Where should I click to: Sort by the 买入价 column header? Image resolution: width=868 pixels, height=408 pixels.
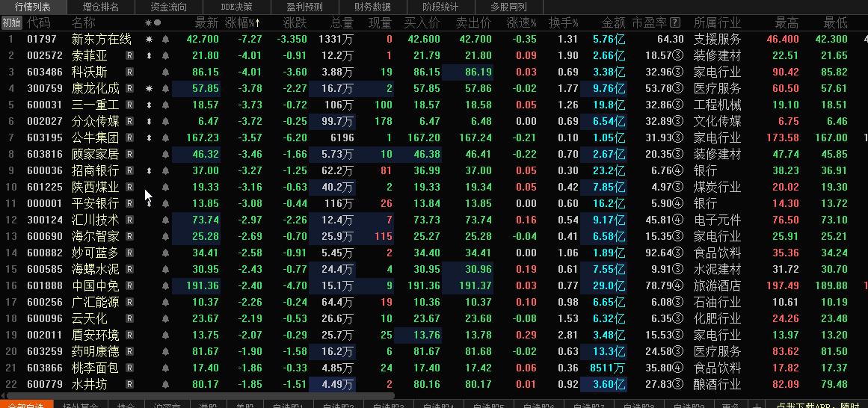pos(422,22)
